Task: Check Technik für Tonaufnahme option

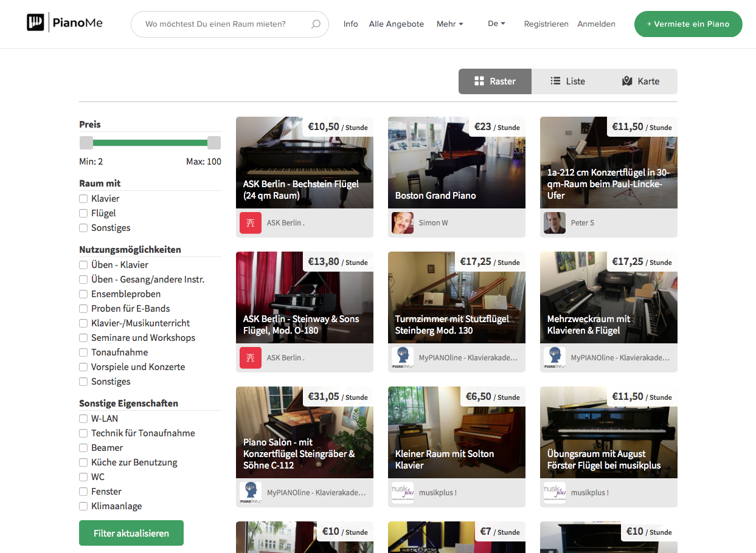Action: coord(83,433)
